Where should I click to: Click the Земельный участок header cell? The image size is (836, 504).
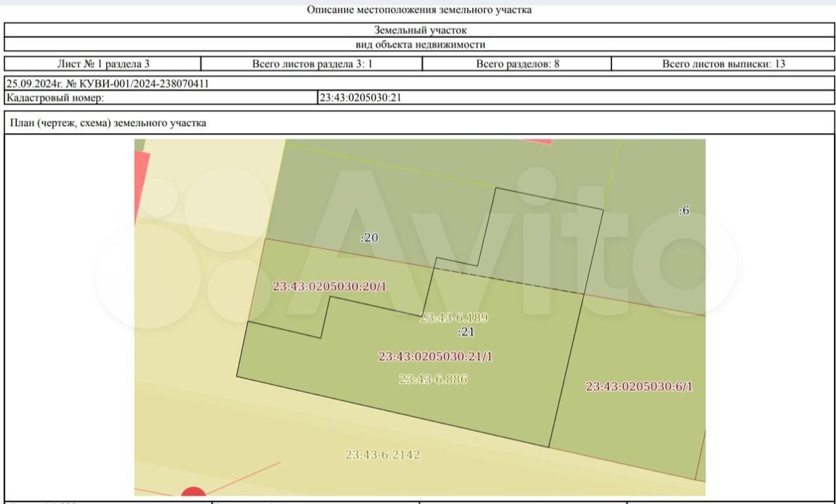[x=419, y=30]
